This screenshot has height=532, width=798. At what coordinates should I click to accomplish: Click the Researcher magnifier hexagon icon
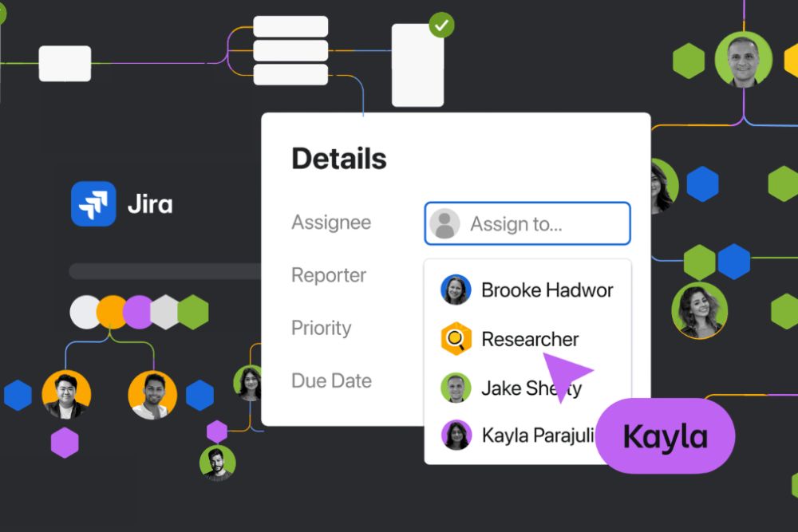456,339
